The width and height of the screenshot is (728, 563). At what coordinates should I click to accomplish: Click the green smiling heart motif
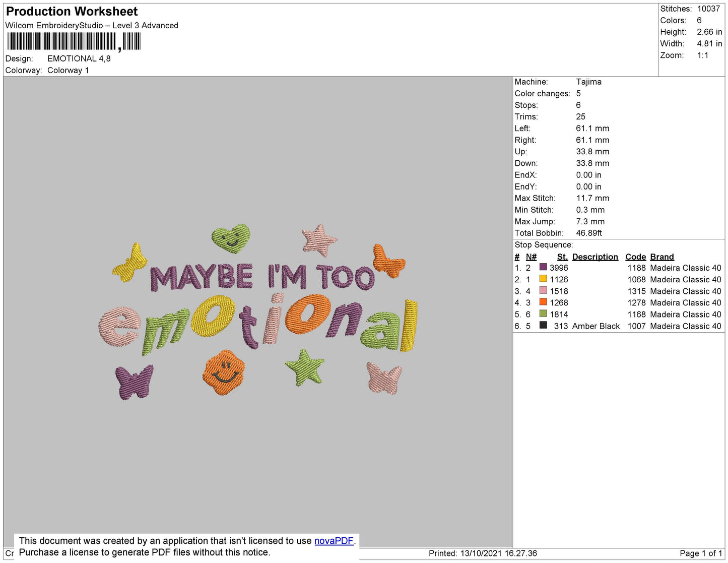tap(231, 238)
